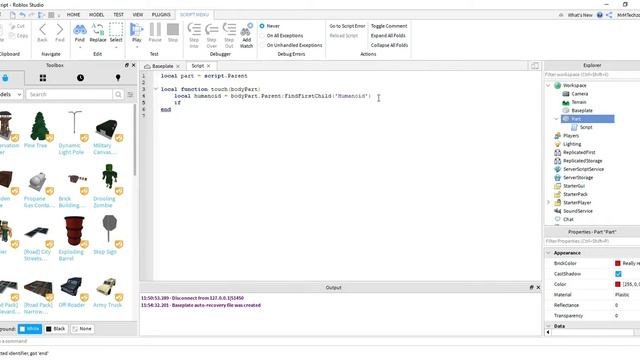Open the Play dropdown arrow

click(136, 47)
